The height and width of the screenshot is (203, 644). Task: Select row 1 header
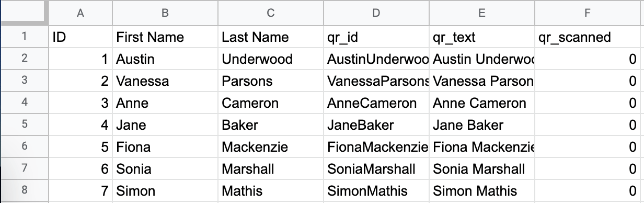pos(24,37)
